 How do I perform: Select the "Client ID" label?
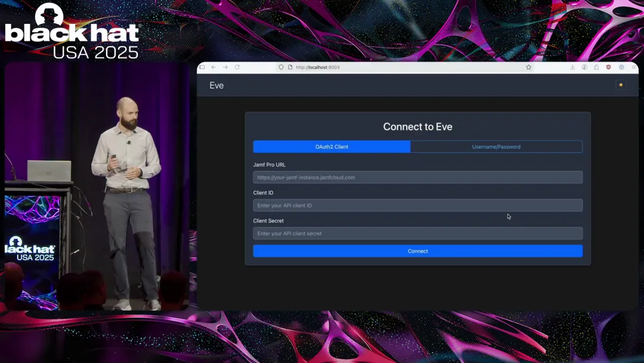(263, 192)
